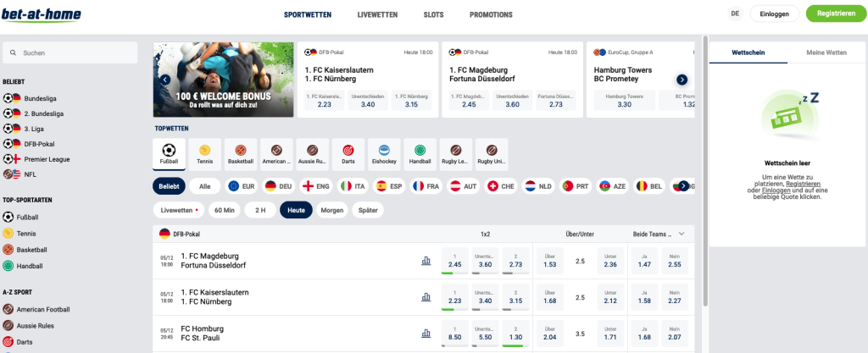This screenshot has width=868, height=353.
Task: Open Handball in Top-Sportarten sidebar
Action: [23, 266]
